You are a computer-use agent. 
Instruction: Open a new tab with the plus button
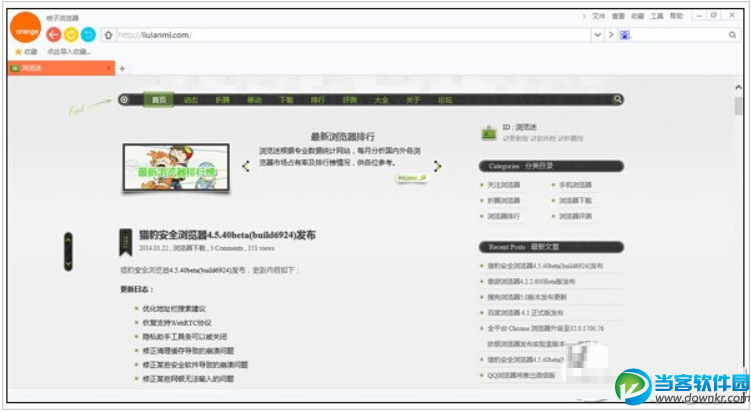(x=122, y=69)
